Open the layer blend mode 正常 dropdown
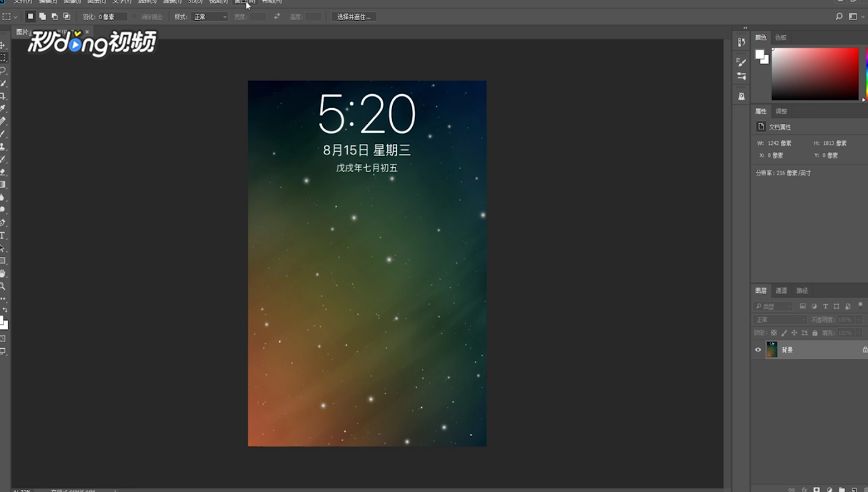This screenshot has width=868, height=492. coord(780,319)
